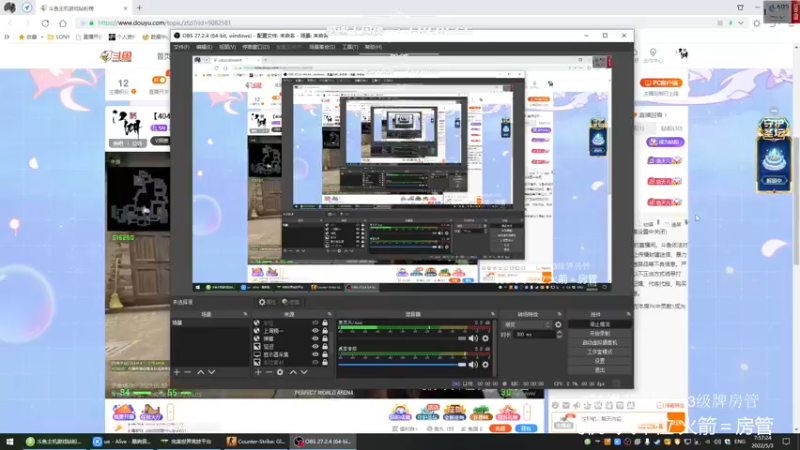800x450 pixels.
Task: Mute the second mixer channel speaker icon
Action: click(473, 364)
